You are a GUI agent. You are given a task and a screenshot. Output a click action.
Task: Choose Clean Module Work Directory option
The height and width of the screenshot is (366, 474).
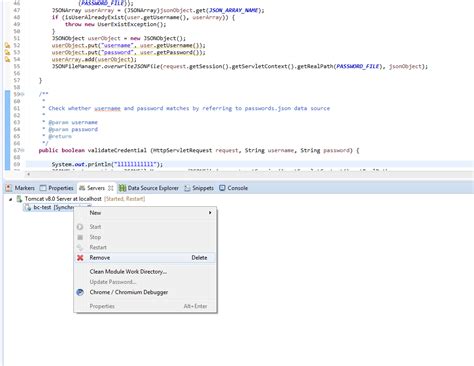click(x=128, y=272)
